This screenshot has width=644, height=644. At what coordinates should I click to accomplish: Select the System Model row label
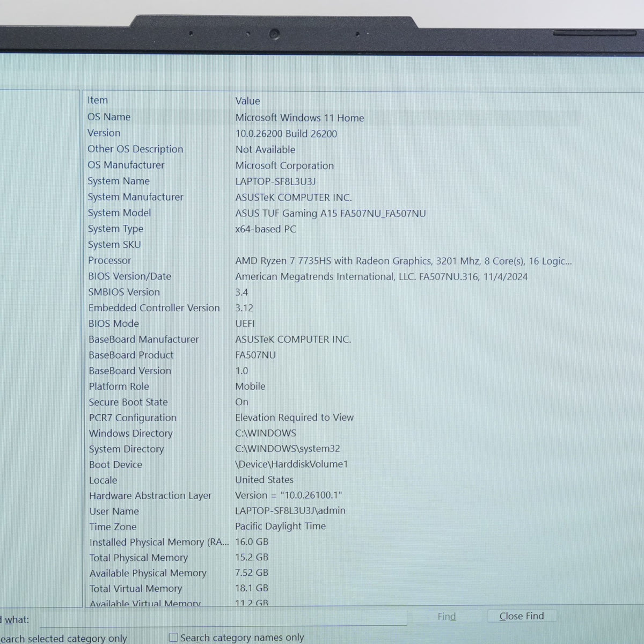pyautogui.click(x=120, y=213)
